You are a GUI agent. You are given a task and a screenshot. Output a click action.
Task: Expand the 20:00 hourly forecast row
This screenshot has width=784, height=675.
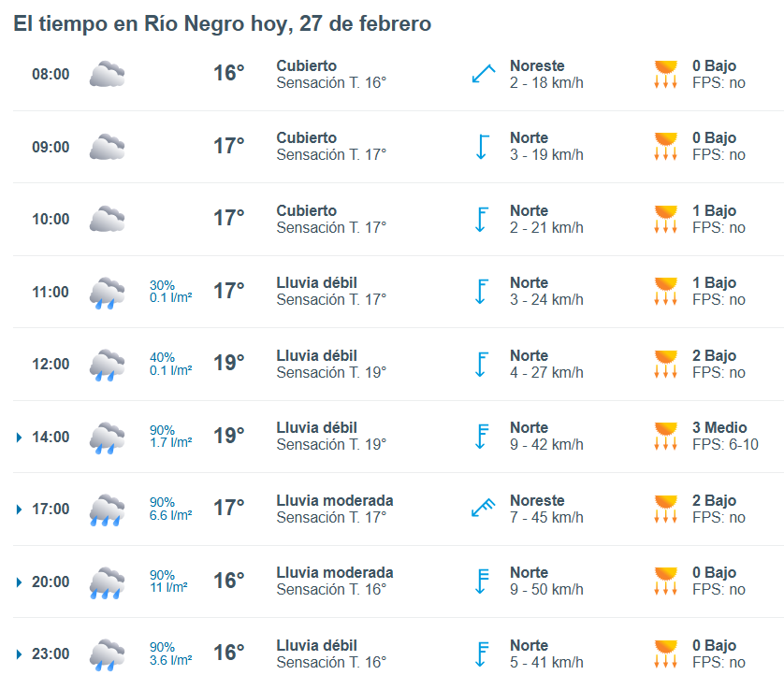pos(20,582)
